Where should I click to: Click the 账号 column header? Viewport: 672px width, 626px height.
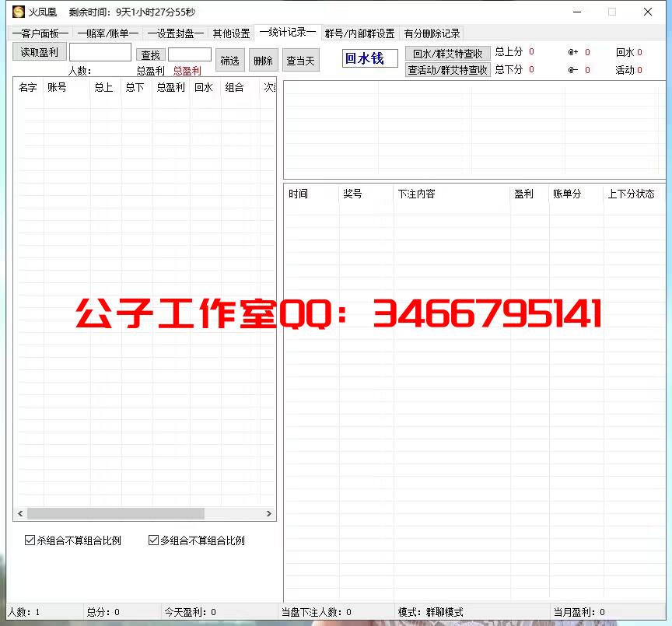point(66,87)
